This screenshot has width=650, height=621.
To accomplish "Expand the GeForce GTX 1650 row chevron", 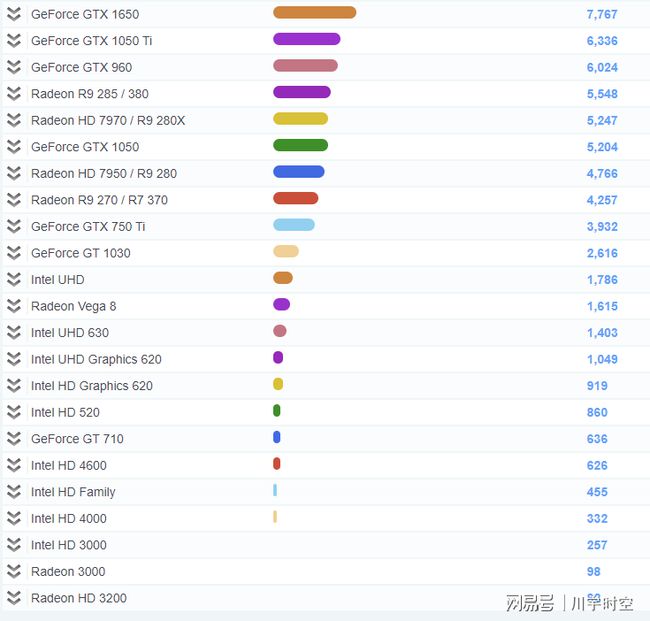I will pyautogui.click(x=14, y=14).
